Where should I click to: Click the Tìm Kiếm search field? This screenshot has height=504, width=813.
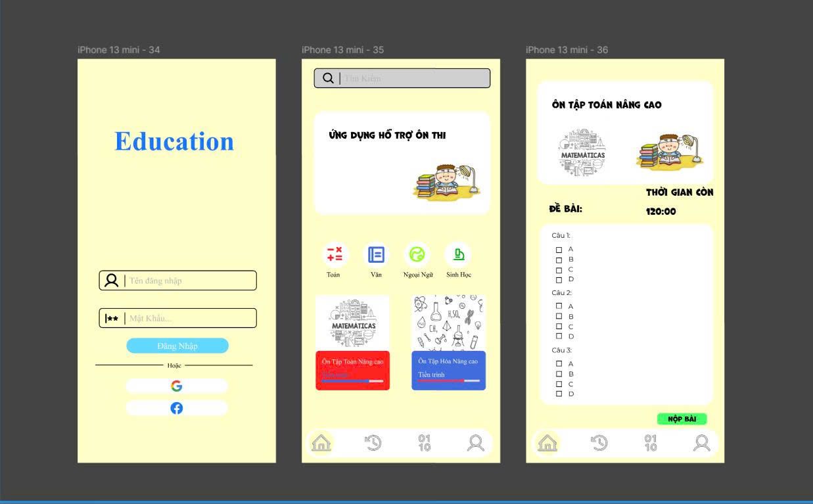(402, 78)
